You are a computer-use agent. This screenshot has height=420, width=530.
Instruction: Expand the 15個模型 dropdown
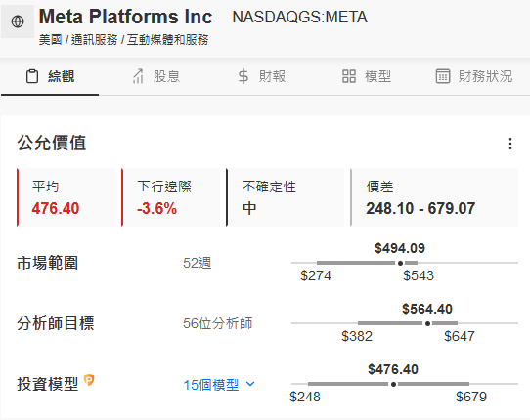pyautogui.click(x=219, y=385)
